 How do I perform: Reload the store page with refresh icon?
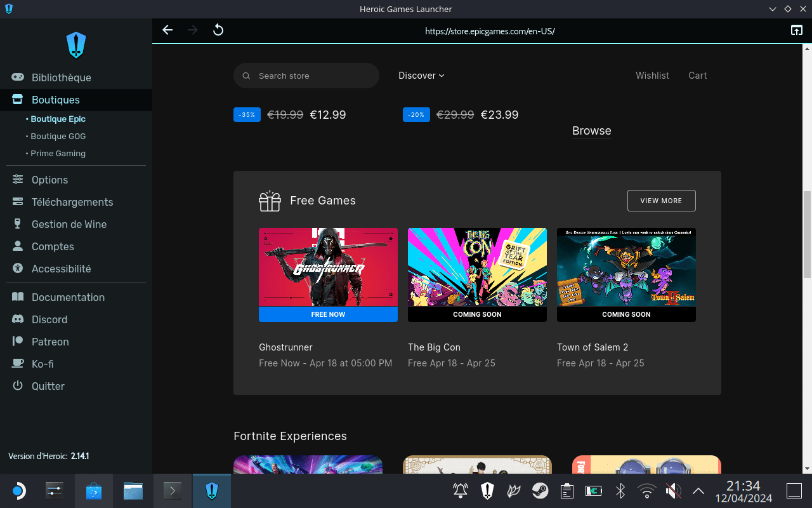218,30
